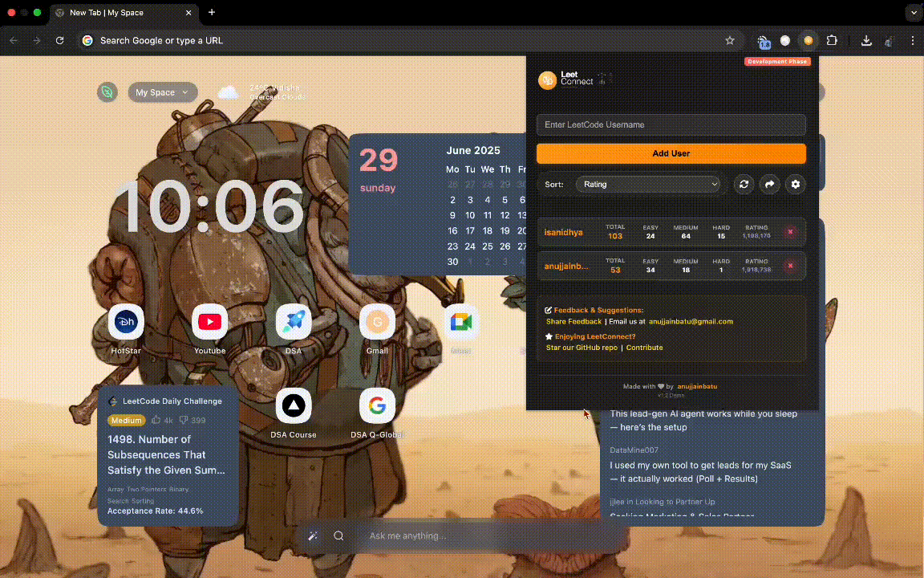Open the Gmail shortcut icon
924x578 pixels.
coord(377,322)
